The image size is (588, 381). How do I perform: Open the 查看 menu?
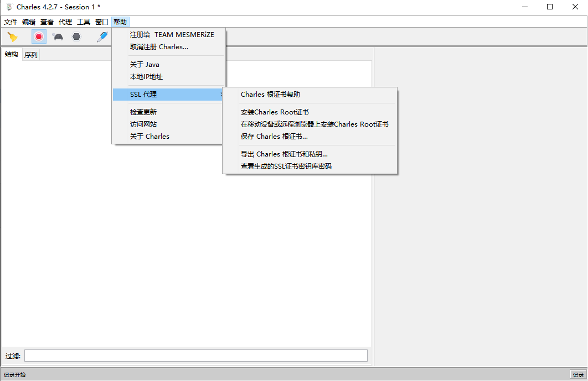(47, 22)
